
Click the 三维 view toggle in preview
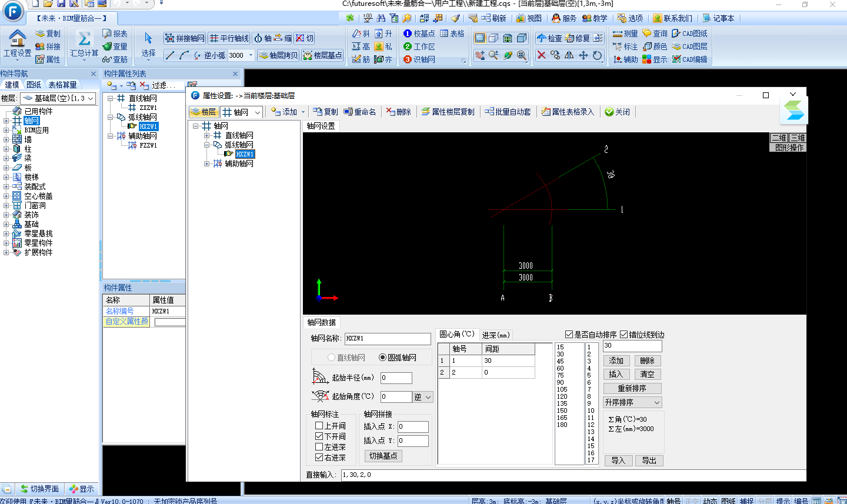[798, 138]
